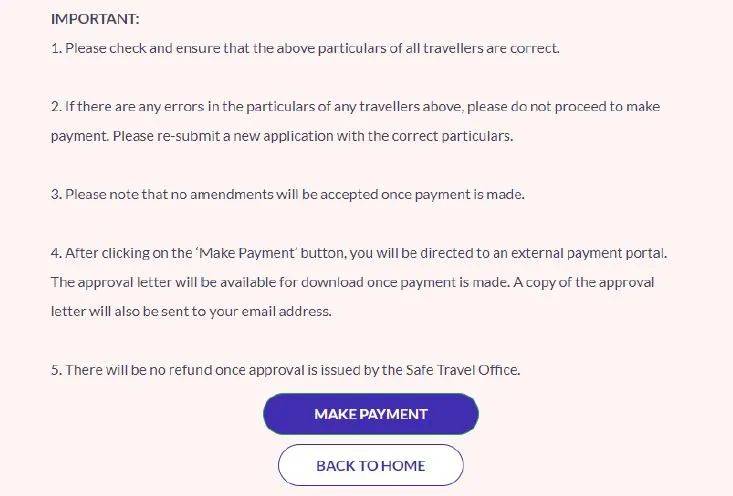Click the IMPORTANT heading text
Screen dimensions: 733x496
click(x=95, y=19)
